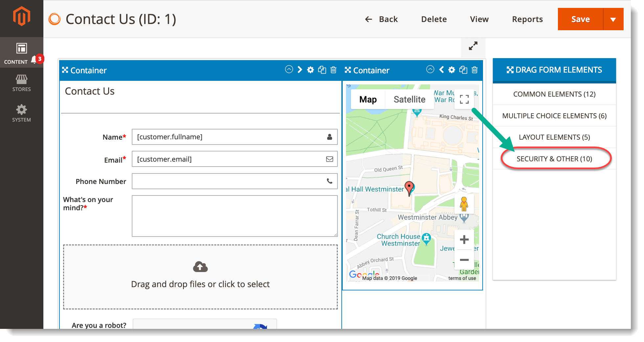Open settings for the left Container

click(310, 70)
